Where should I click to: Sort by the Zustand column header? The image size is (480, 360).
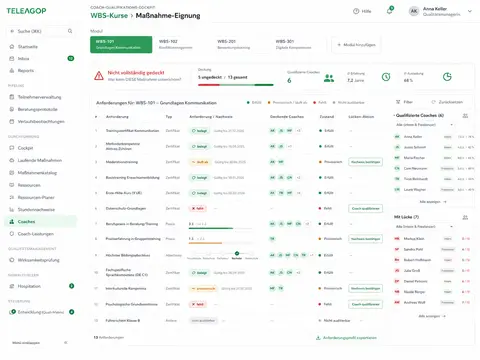pyautogui.click(x=327, y=117)
